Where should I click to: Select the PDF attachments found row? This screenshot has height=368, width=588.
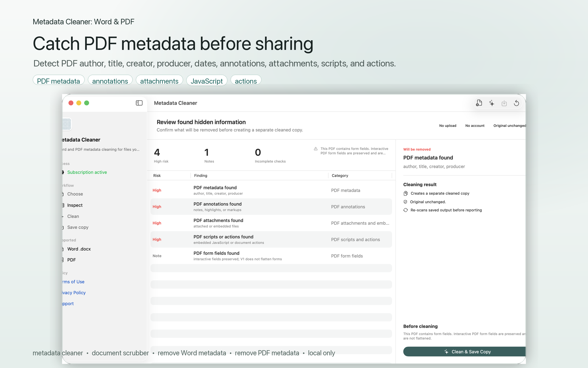271,223
